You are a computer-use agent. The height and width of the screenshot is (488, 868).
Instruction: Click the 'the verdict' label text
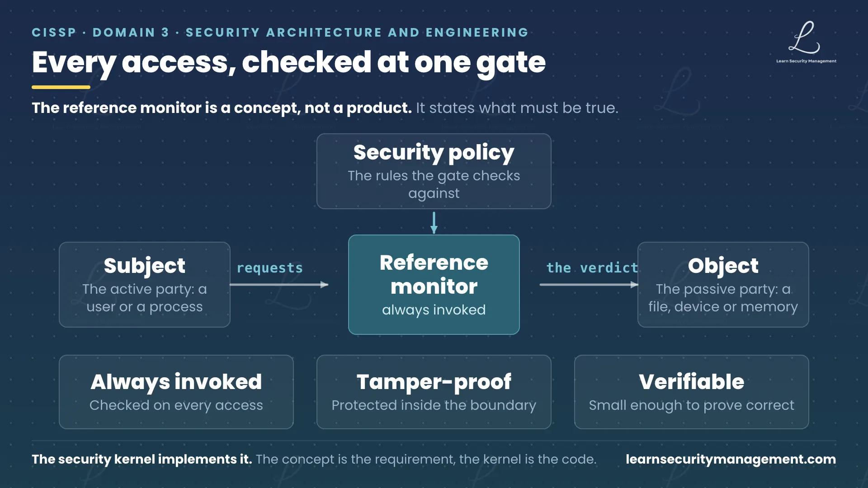(x=592, y=268)
